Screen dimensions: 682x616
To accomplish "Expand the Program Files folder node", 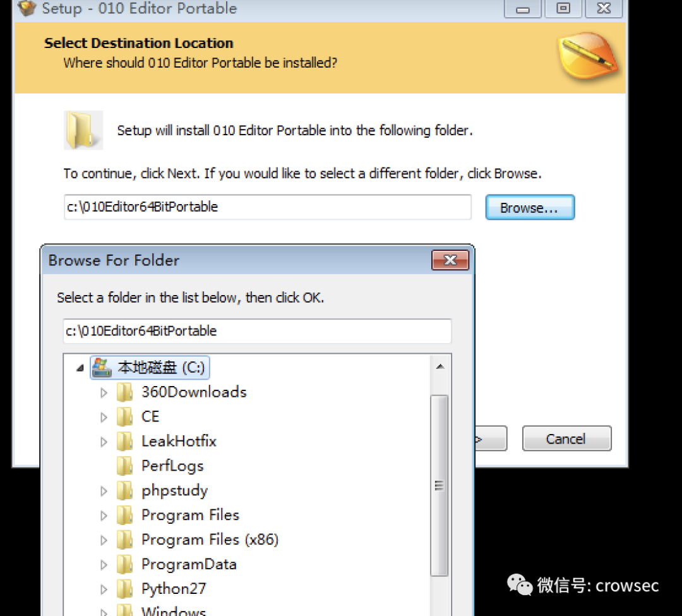I will coord(104,516).
